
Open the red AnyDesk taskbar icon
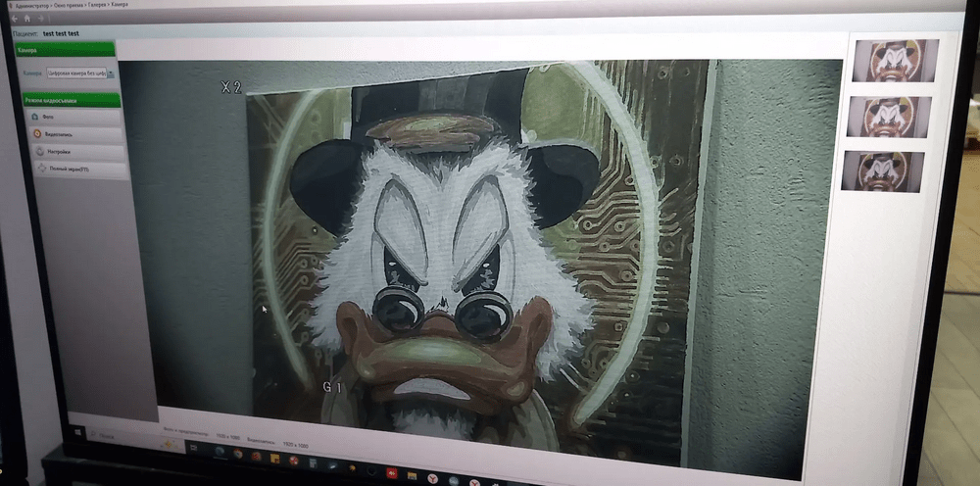coord(392,473)
